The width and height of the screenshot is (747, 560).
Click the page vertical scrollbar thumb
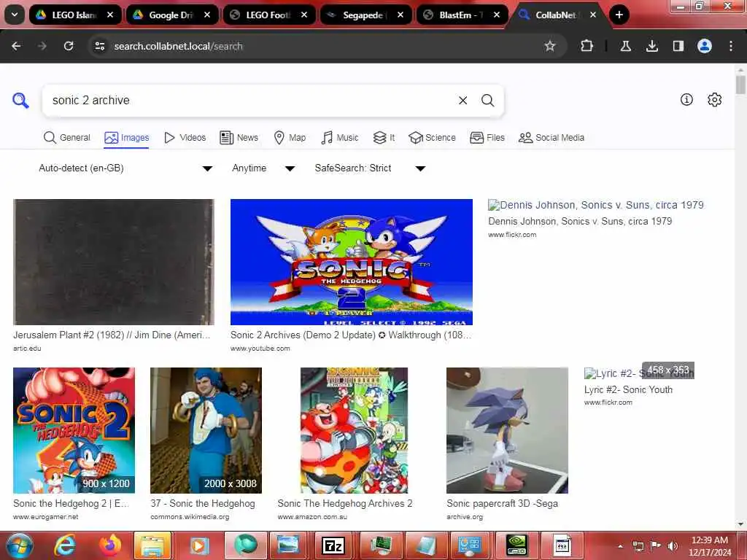point(740,85)
